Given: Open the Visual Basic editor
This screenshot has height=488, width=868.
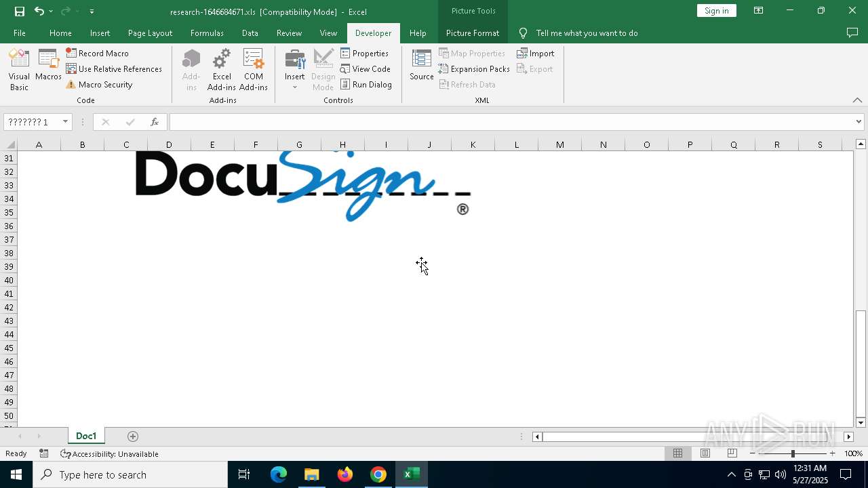Looking at the screenshot, I should [19, 70].
